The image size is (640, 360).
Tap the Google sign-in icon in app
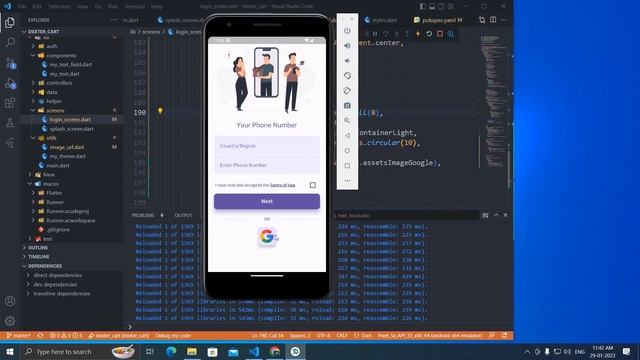click(267, 236)
